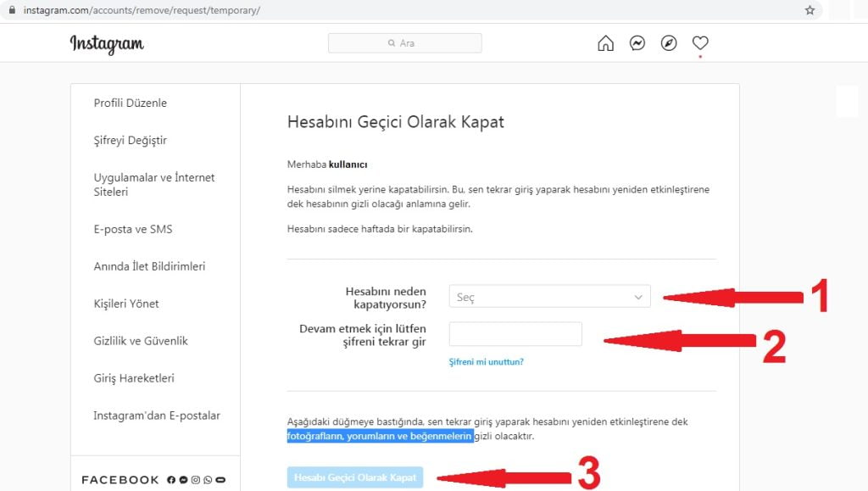Click the Instagram glyph icon in footer
Viewport: 868px width, 491px height.
pyautogui.click(x=196, y=480)
